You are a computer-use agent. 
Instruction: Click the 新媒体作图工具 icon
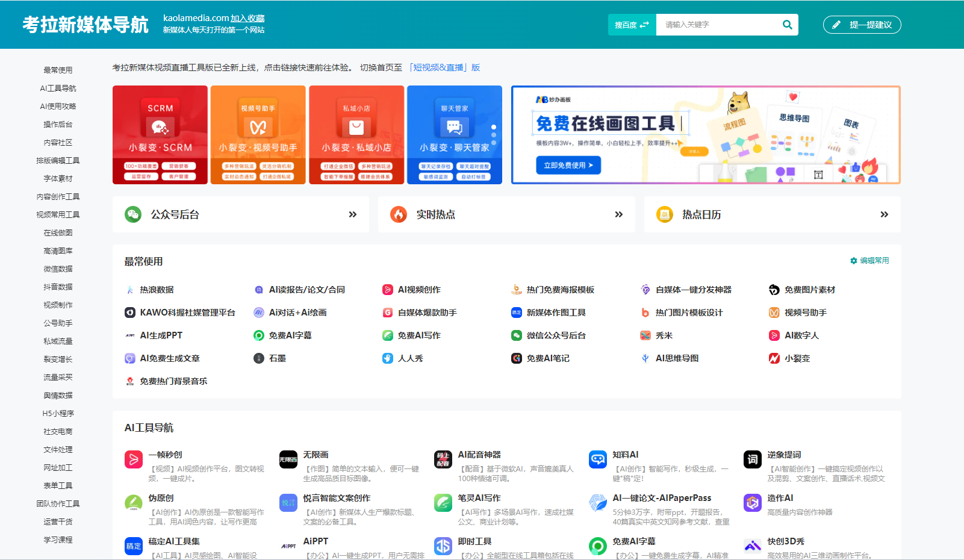(517, 313)
